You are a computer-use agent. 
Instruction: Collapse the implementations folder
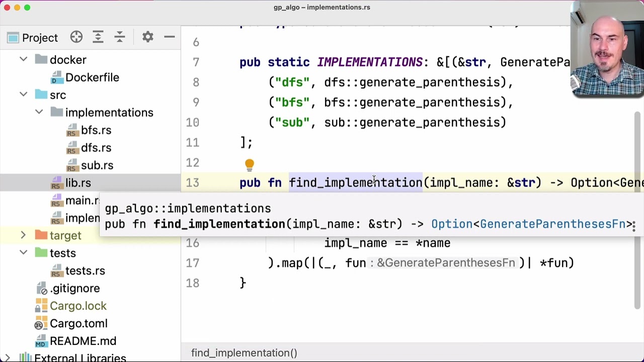pyautogui.click(x=39, y=113)
